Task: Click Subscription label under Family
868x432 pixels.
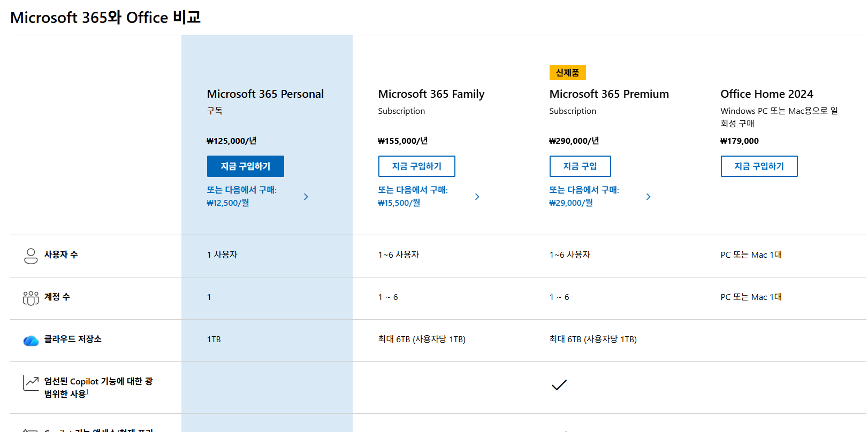Action: pyautogui.click(x=401, y=111)
